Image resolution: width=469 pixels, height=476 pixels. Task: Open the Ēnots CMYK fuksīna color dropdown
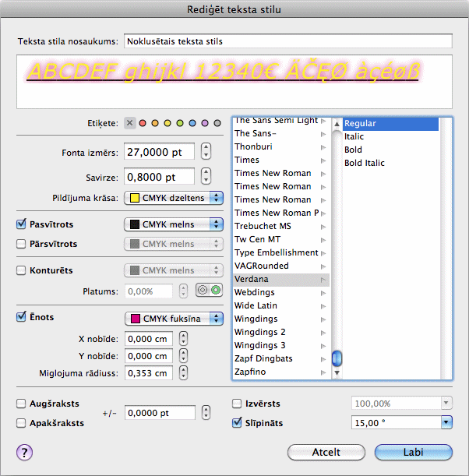173,318
